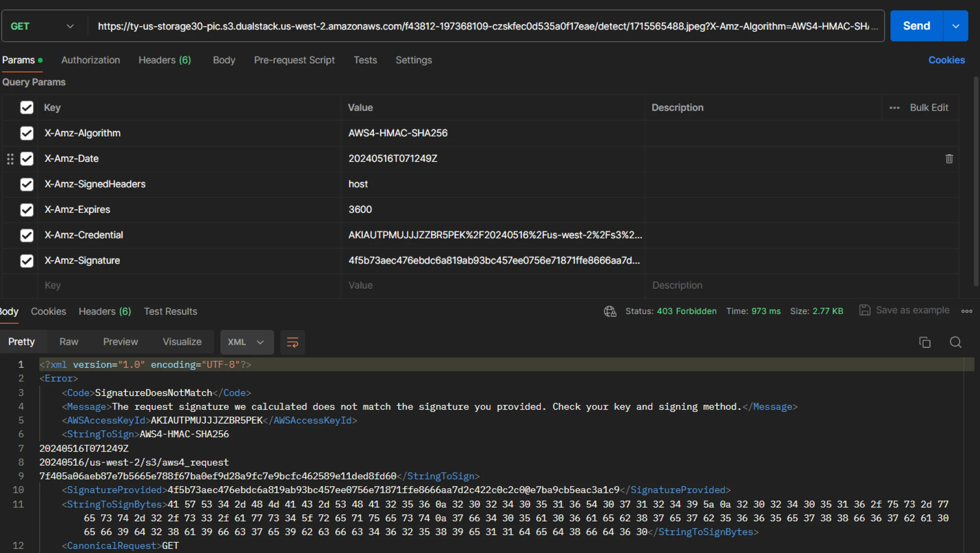Screen dimensions: 980x553
Task: Copy response body using the copy icon
Action: [x=924, y=342]
